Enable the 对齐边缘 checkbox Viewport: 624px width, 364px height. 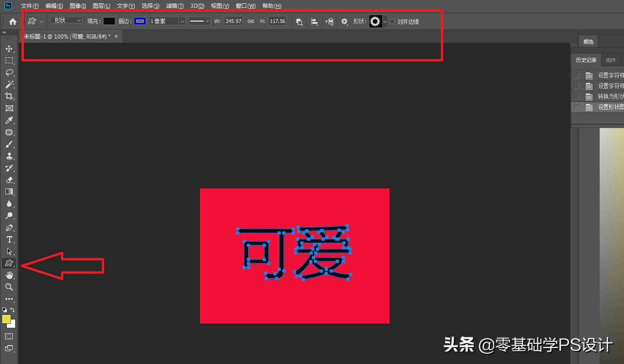click(392, 21)
